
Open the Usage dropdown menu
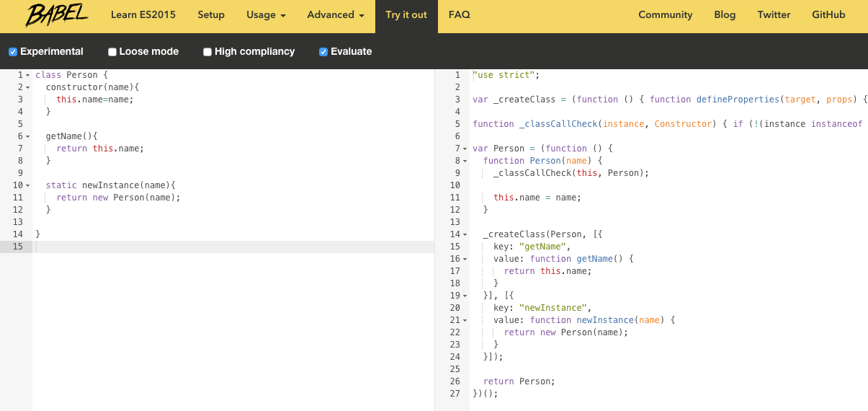(x=266, y=15)
